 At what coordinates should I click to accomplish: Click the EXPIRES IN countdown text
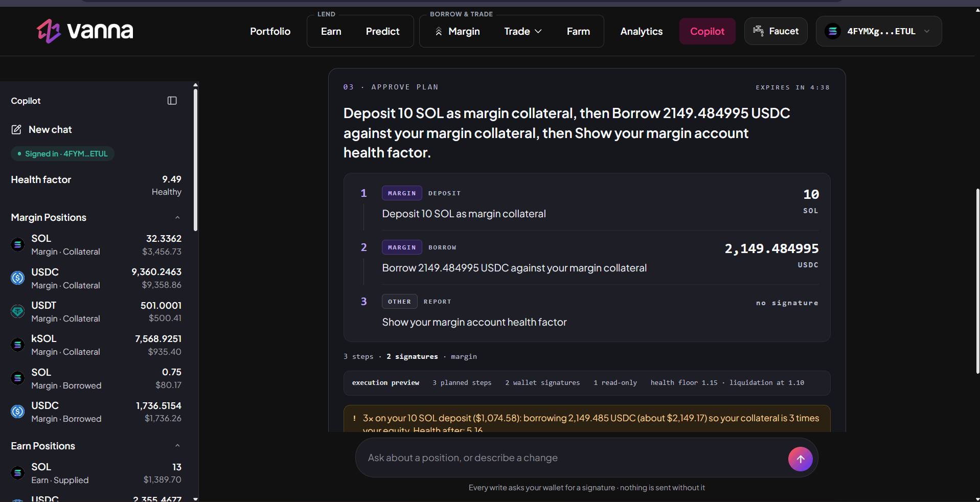pos(792,87)
